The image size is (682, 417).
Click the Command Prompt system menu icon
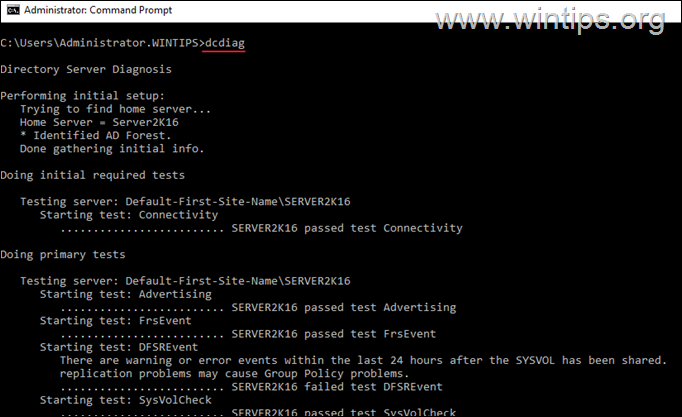click(x=11, y=11)
